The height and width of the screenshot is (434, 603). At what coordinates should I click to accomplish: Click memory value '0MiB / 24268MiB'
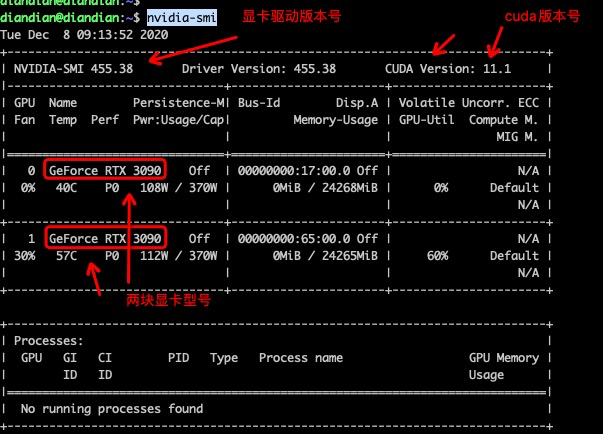[325, 188]
